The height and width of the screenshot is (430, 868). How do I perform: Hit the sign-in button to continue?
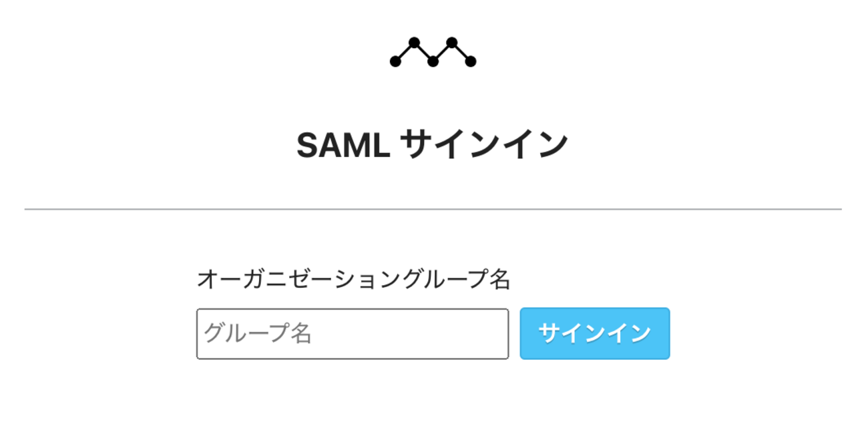[x=594, y=333]
